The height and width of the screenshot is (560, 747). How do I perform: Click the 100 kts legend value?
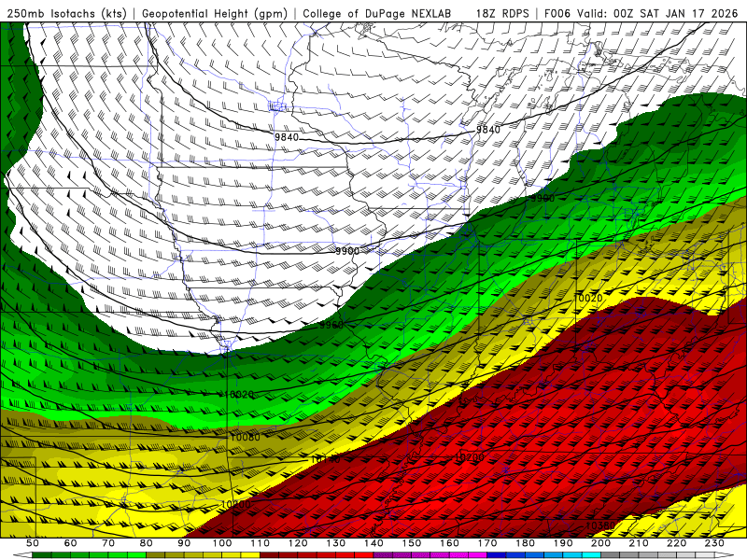tap(222, 543)
